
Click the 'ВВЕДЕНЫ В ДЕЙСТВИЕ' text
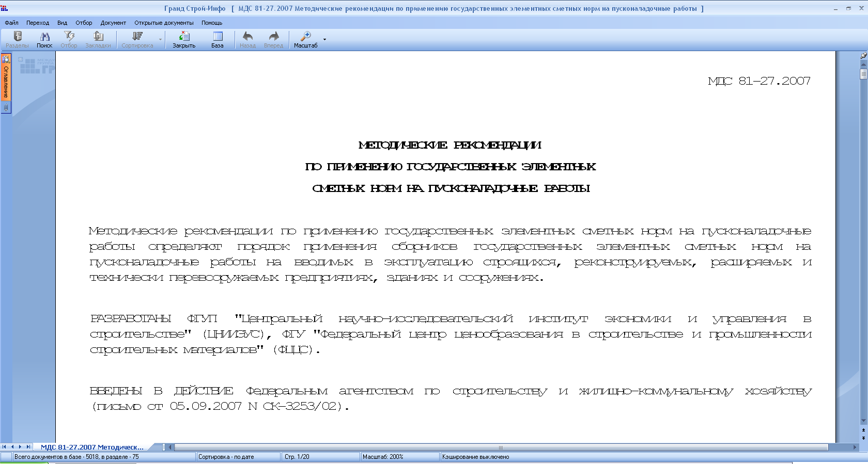[162, 391]
